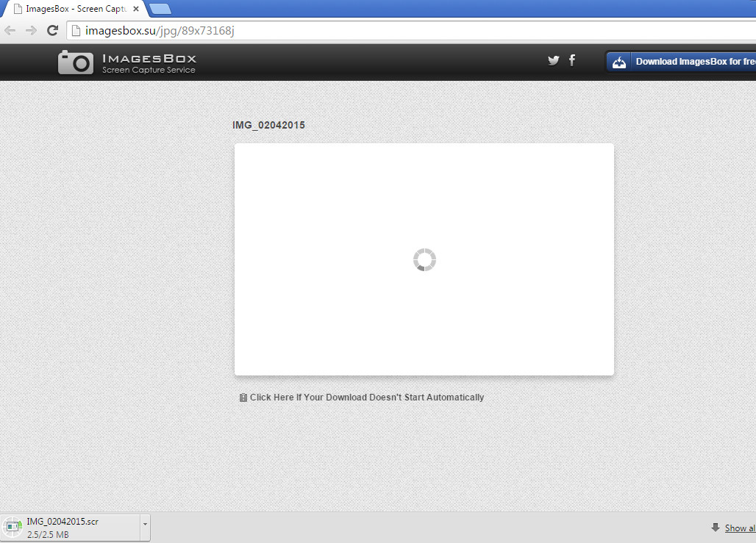Image resolution: width=756 pixels, height=543 pixels.
Task: Open a new browser tab
Action: tap(160, 9)
